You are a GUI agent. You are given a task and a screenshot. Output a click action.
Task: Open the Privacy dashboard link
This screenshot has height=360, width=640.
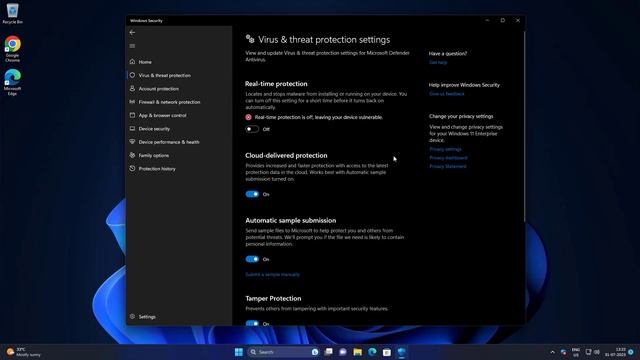pyautogui.click(x=448, y=158)
